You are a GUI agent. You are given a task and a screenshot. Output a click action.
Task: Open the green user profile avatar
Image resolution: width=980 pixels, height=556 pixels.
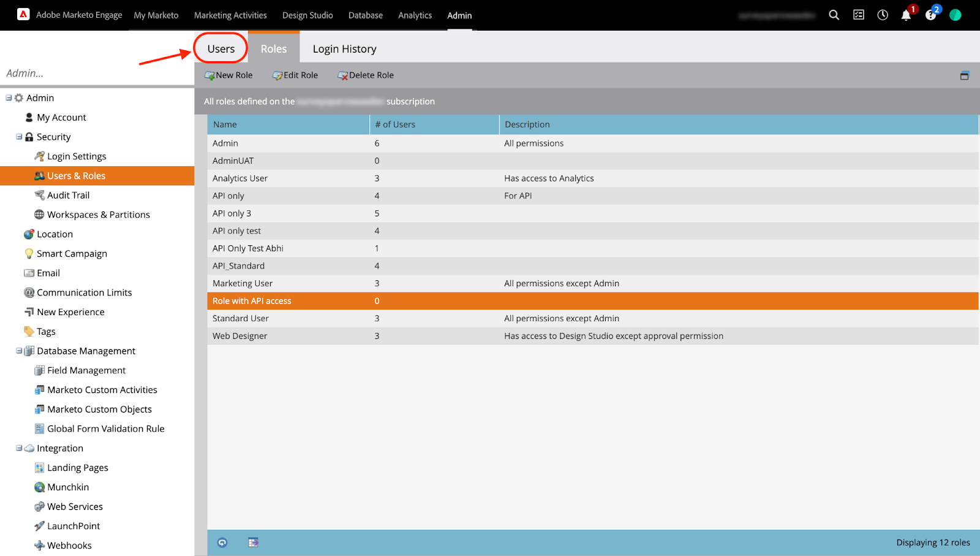[955, 15]
